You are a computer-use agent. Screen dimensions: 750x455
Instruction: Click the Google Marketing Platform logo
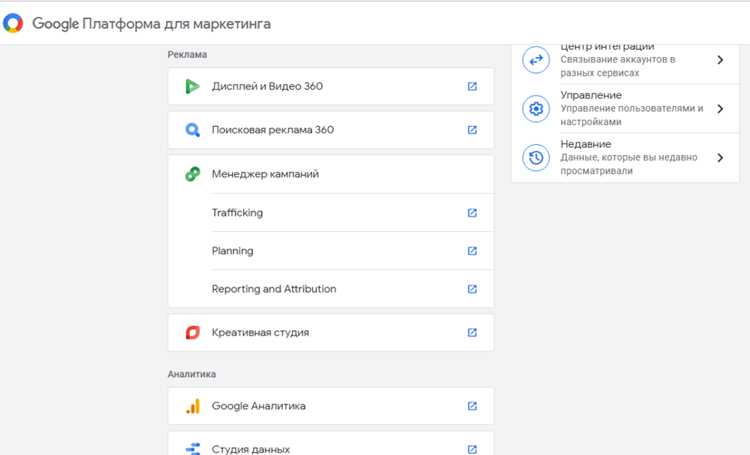tap(13, 23)
